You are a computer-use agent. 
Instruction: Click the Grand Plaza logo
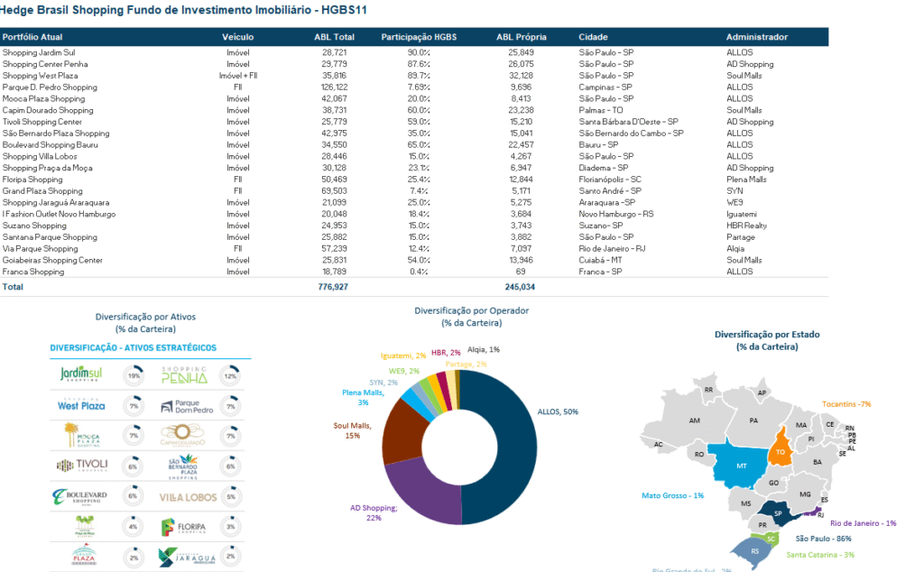click(84, 556)
